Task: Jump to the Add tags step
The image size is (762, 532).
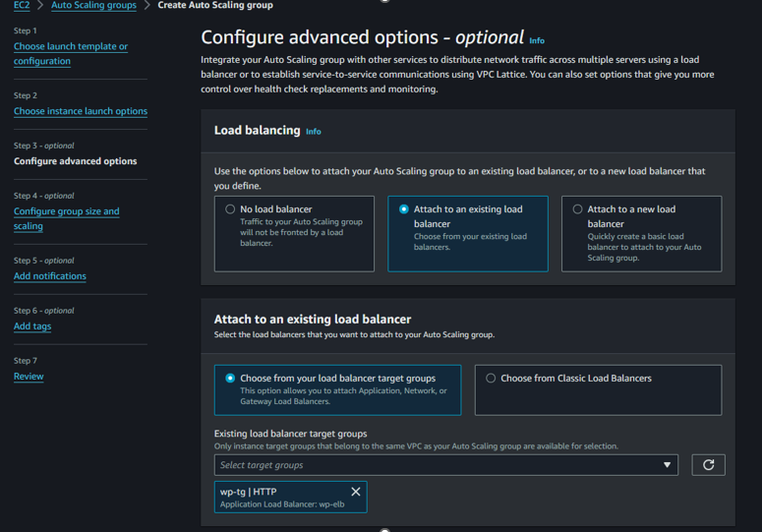Action: tap(32, 326)
